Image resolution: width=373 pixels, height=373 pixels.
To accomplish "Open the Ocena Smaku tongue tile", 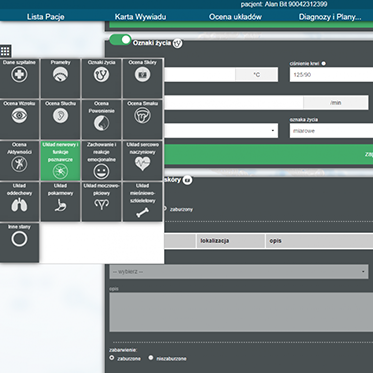I will coord(142,119).
